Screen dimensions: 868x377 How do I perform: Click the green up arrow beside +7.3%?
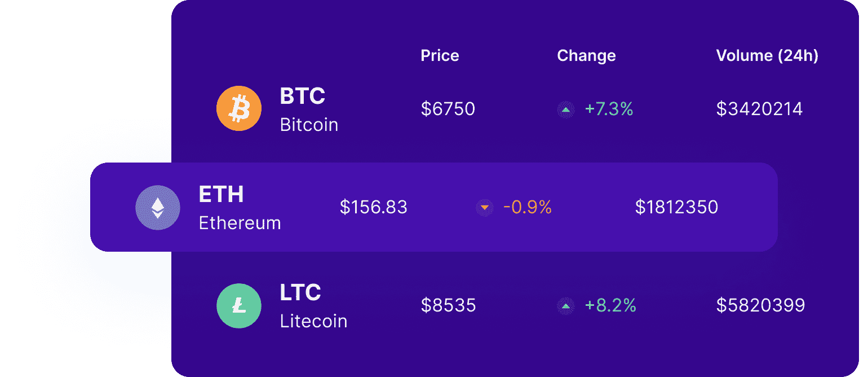coord(565,109)
